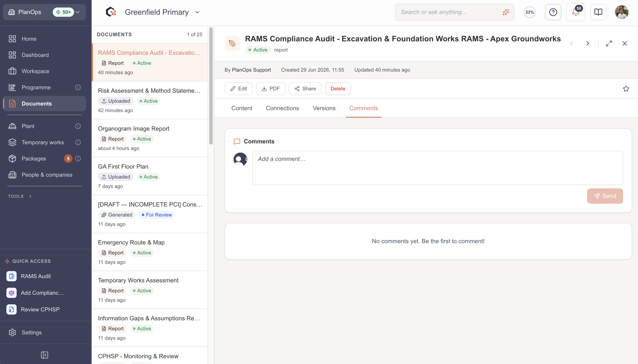Download document as PDF

pyautogui.click(x=270, y=89)
